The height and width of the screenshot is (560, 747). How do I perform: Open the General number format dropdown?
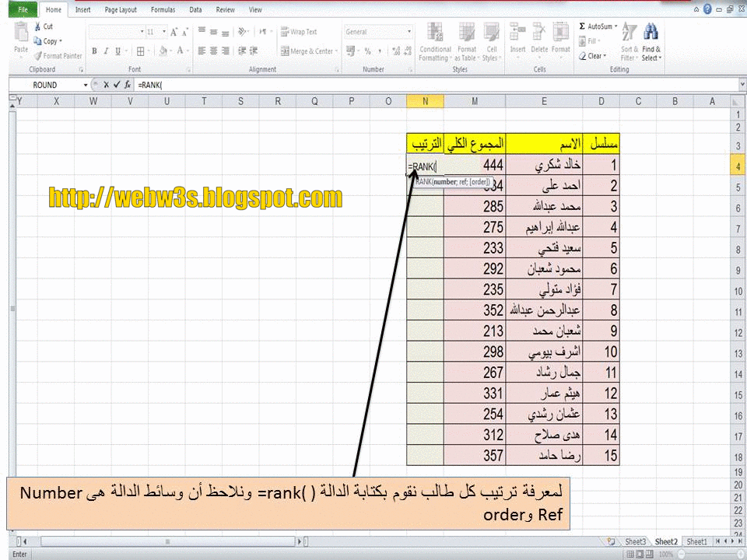click(x=409, y=32)
